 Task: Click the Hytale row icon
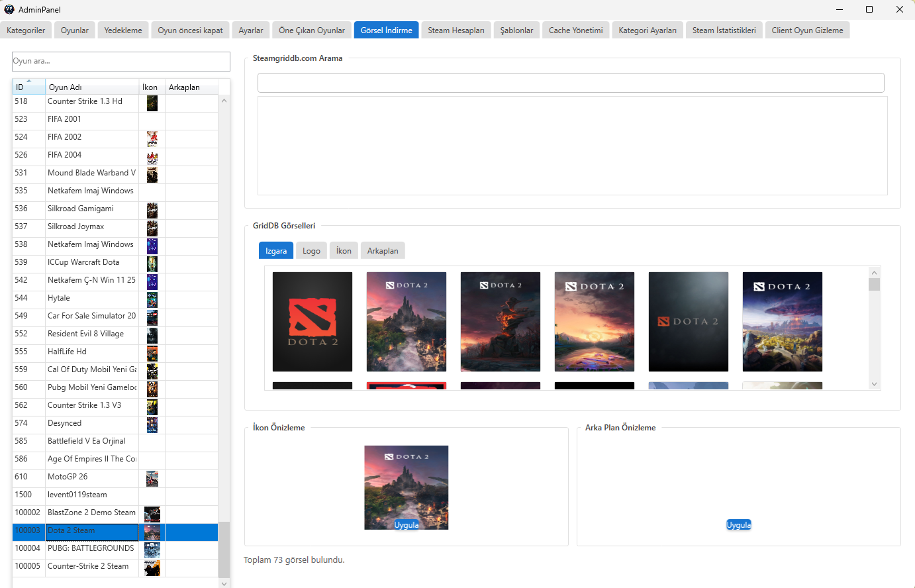152,299
